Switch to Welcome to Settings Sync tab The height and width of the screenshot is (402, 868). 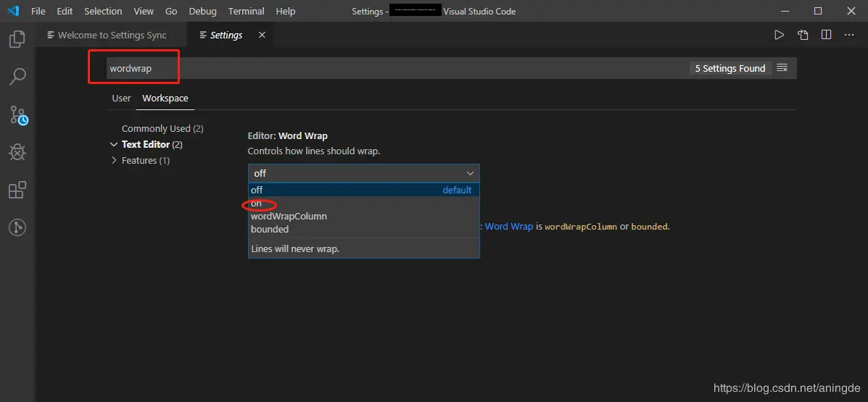(x=112, y=35)
